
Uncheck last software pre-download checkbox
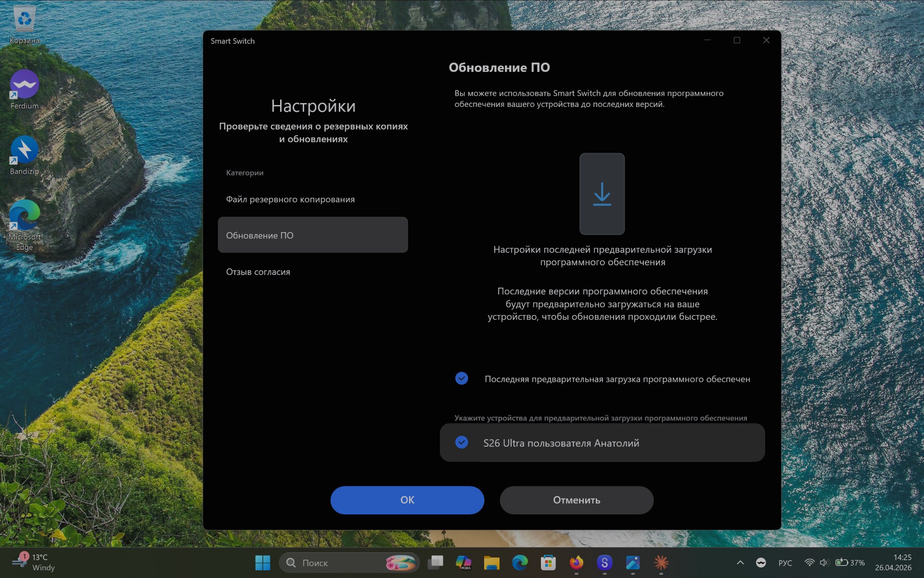tap(462, 379)
